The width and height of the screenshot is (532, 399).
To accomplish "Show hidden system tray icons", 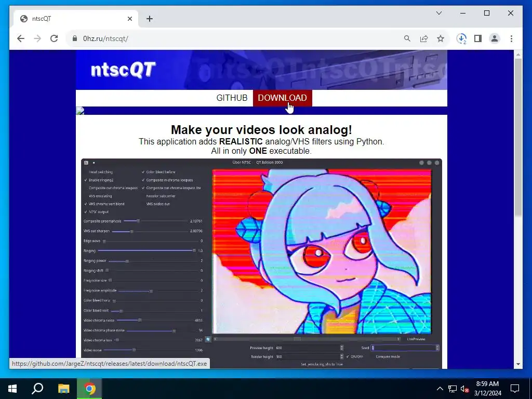I will coord(440,389).
